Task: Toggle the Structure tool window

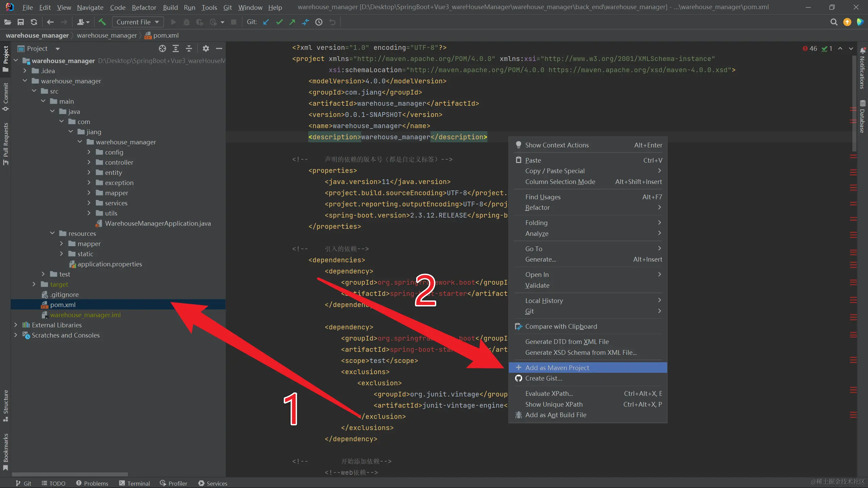Action: click(x=6, y=405)
